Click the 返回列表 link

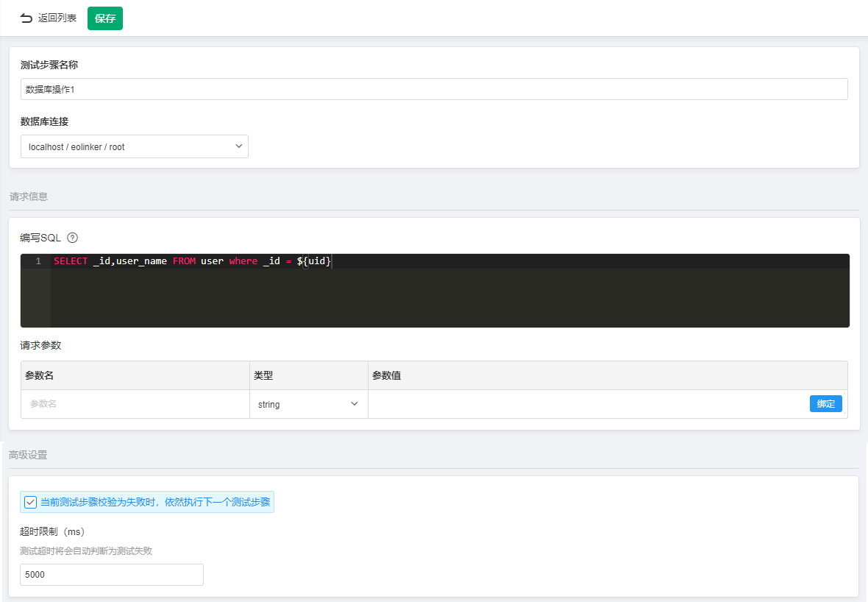coord(57,18)
